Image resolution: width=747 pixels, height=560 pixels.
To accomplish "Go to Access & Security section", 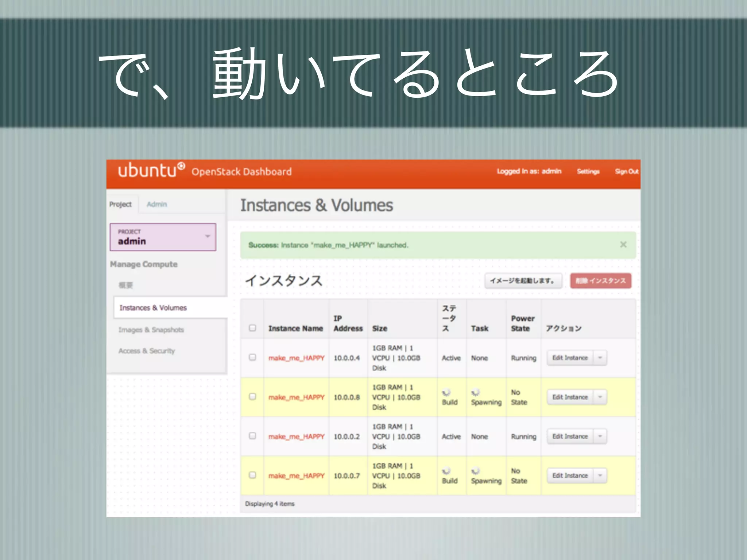I will point(147,351).
